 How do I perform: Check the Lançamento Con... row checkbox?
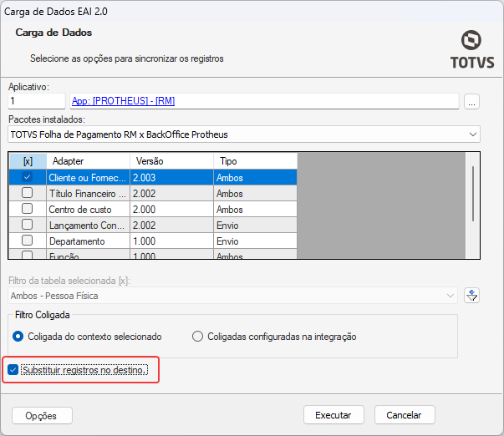coord(28,225)
